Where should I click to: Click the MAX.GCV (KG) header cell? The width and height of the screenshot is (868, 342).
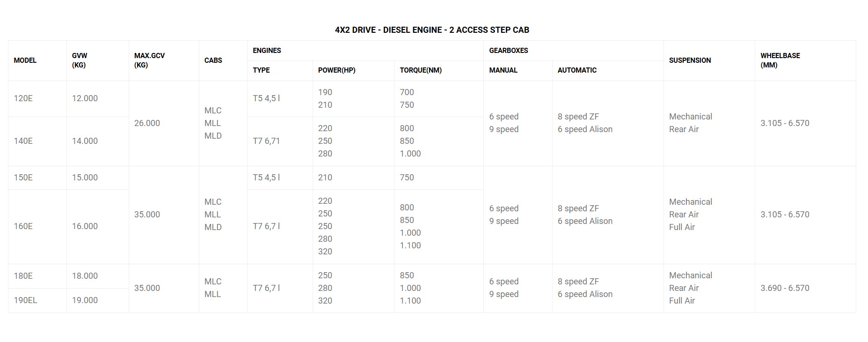click(149, 60)
